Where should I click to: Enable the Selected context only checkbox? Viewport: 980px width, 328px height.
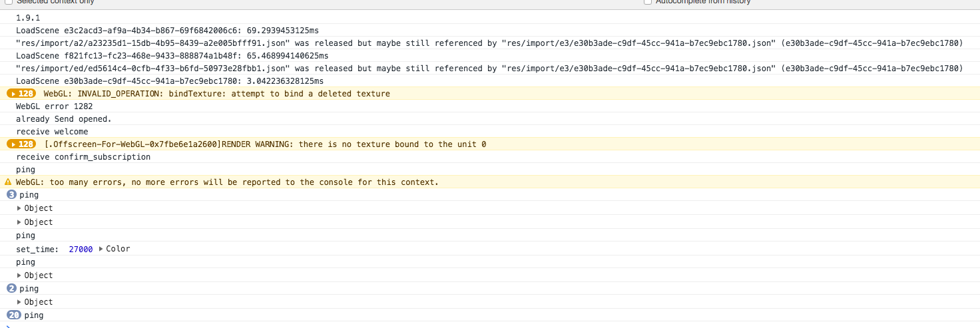tap(9, 2)
